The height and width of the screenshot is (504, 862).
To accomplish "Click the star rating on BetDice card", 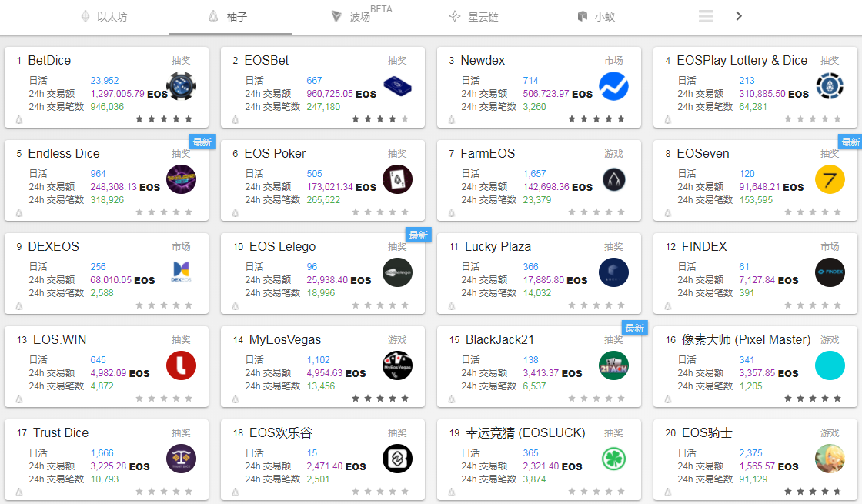I will pos(164,118).
